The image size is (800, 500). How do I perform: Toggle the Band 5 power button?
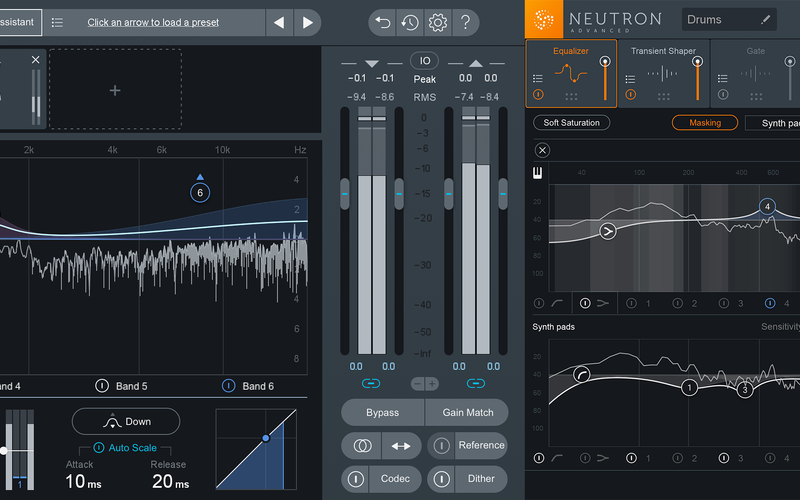point(102,386)
